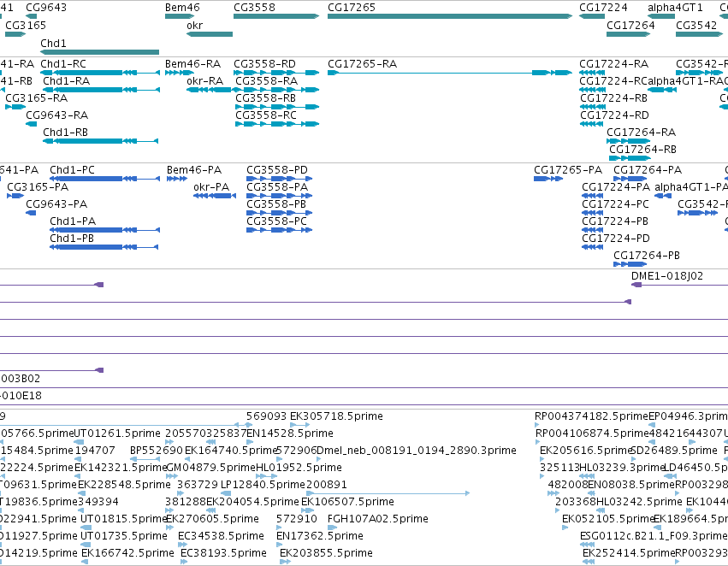The image size is (728, 566).
Task: Click EST label EK270605.5prime
Action: pyautogui.click(x=212, y=519)
